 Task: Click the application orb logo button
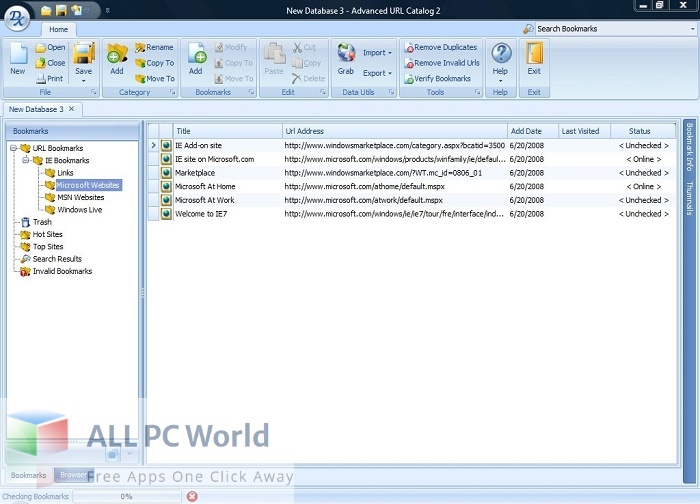pos(17,18)
